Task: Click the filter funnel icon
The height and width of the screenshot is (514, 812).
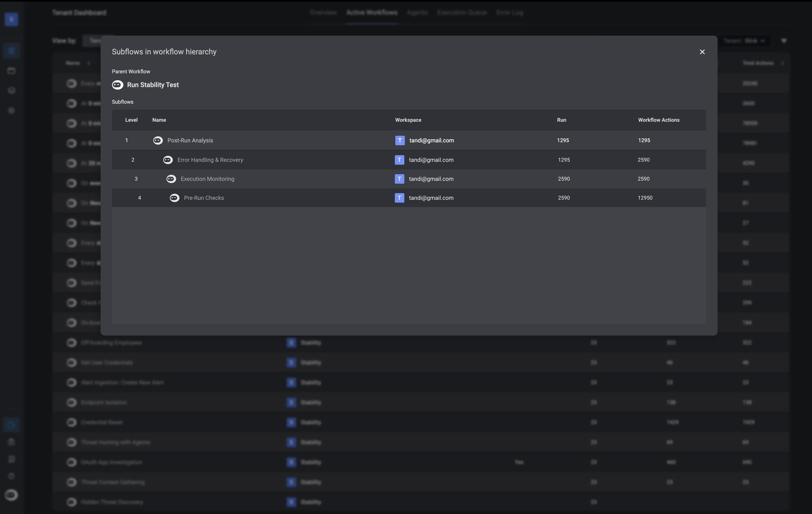Action: 784,41
